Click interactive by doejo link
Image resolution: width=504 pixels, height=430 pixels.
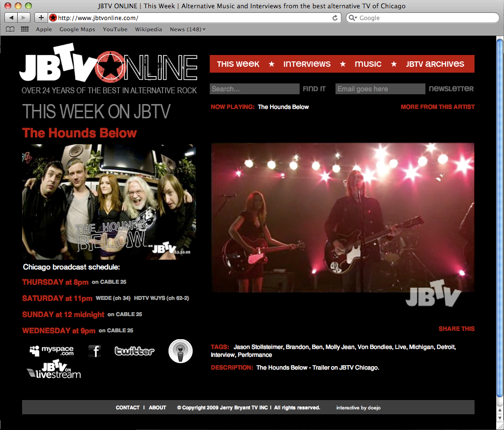(x=359, y=407)
